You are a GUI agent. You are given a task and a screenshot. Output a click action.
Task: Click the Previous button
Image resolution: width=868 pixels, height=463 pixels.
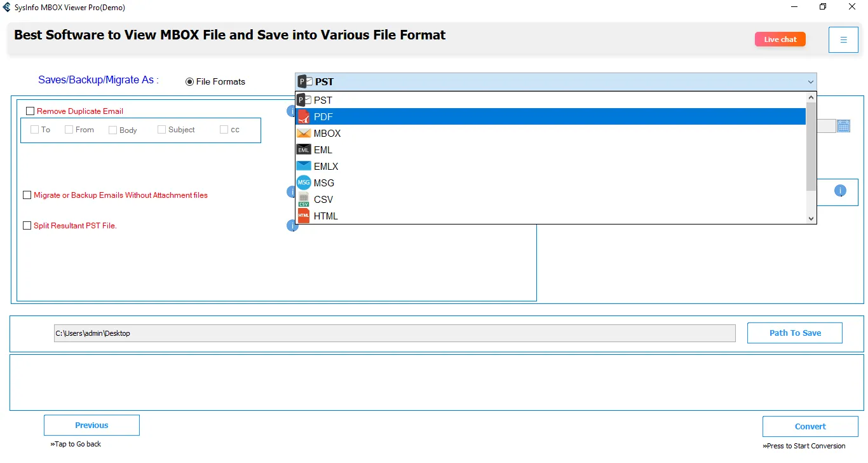[x=92, y=425]
